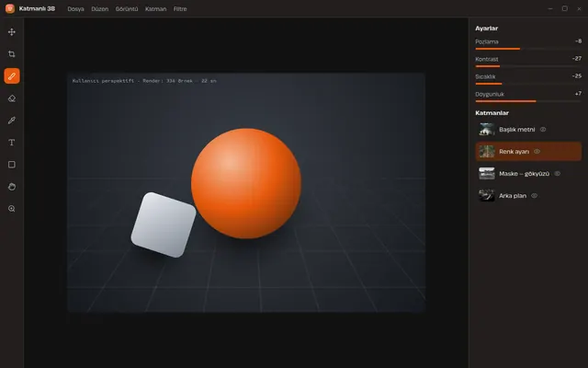Maximize the Katmanlı 3B window

[x=564, y=8]
